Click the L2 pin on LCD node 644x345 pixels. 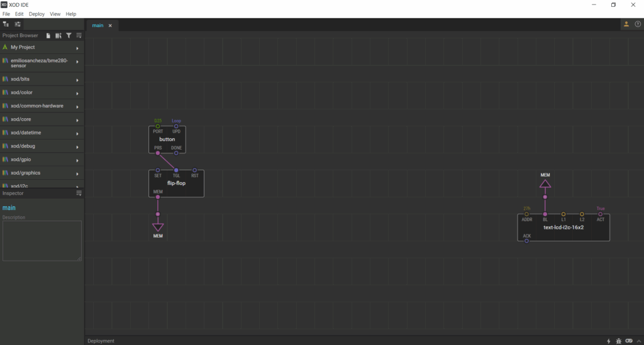click(x=582, y=214)
